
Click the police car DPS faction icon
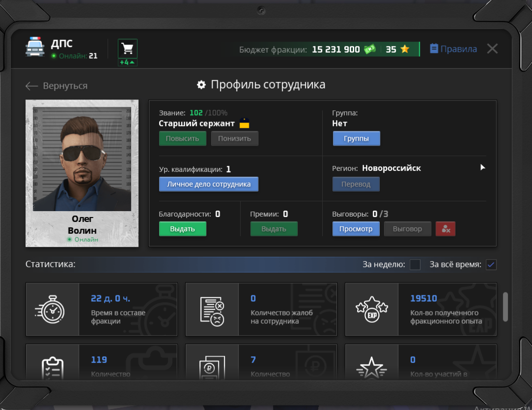coord(35,48)
